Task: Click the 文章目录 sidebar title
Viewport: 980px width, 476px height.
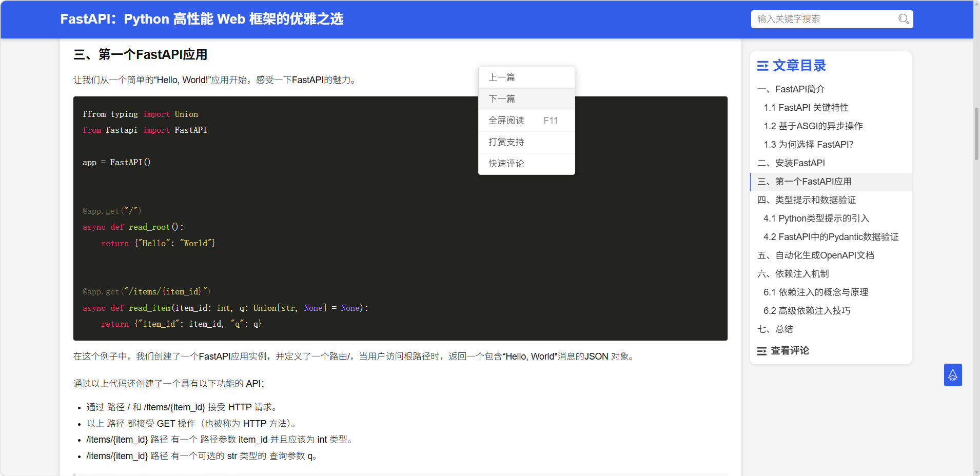Action: (799, 66)
